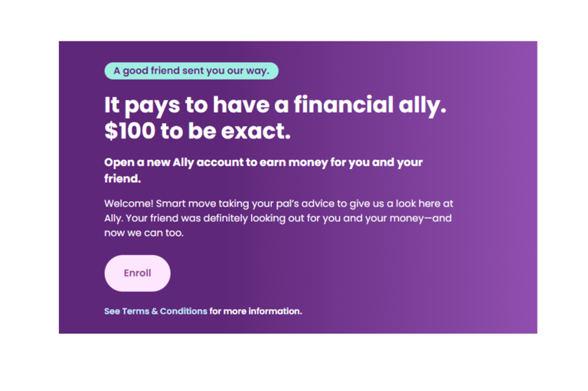This screenshot has width=588, height=391.
Task: Click the 'now we can too.' paragraph line
Action: [144, 233]
